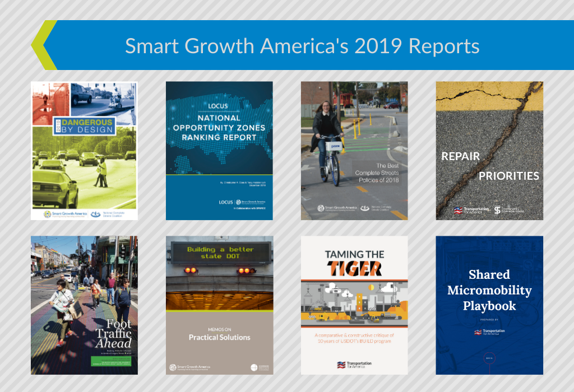Click the "Building a better state DOT" sign text
The image size is (574, 392).
[220, 253]
